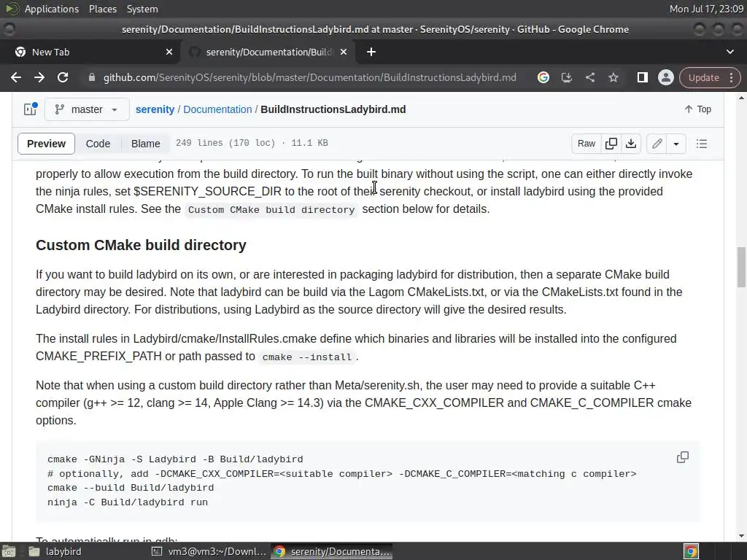Click the Chrome Update button
The width and height of the screenshot is (747, 560).
coord(704,77)
